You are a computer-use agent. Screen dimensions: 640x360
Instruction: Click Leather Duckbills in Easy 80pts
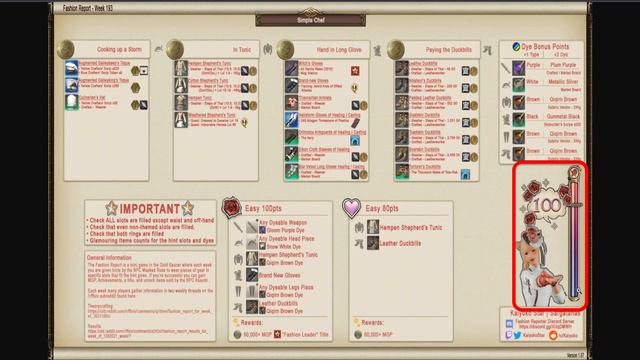pyautogui.click(x=400, y=244)
